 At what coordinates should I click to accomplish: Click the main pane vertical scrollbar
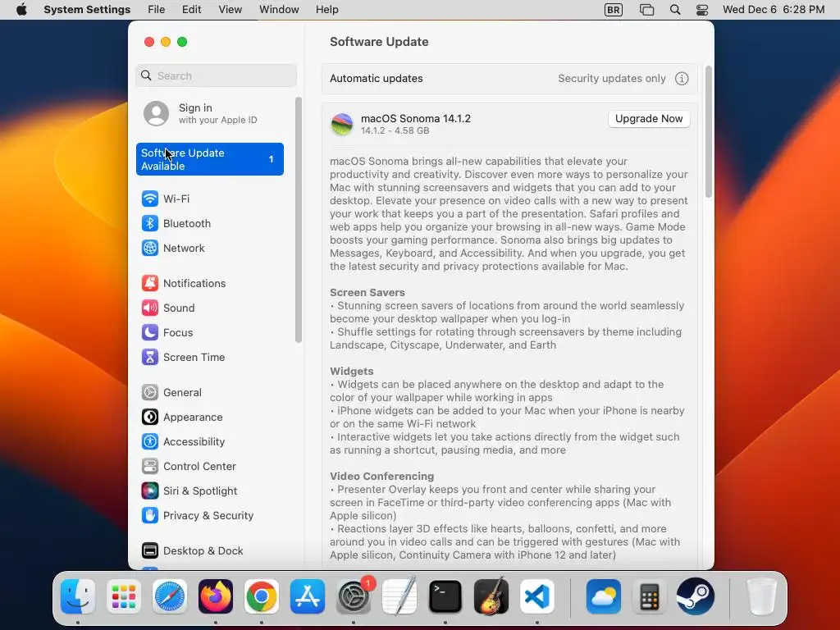[x=708, y=132]
